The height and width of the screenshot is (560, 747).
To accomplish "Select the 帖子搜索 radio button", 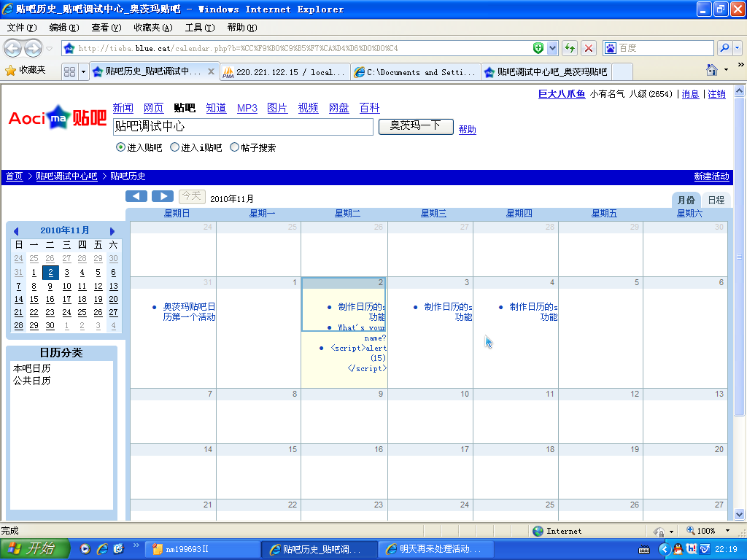I will tap(234, 147).
